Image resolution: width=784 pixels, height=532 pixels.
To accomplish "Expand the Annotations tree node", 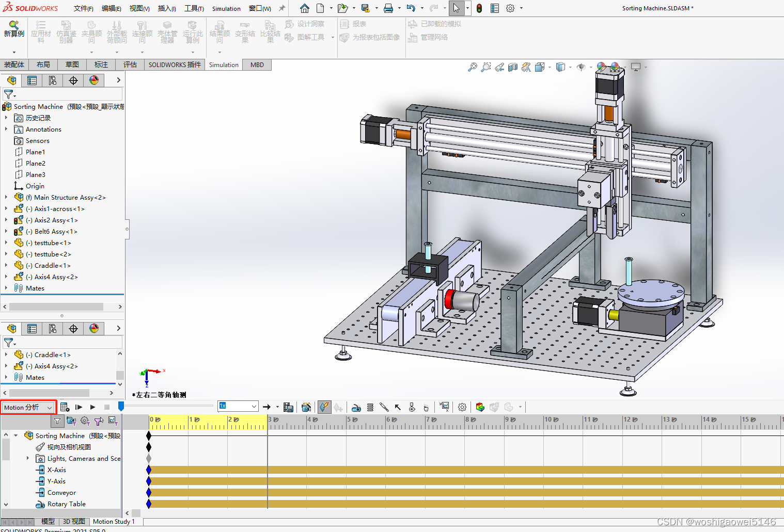I will click(x=6, y=129).
